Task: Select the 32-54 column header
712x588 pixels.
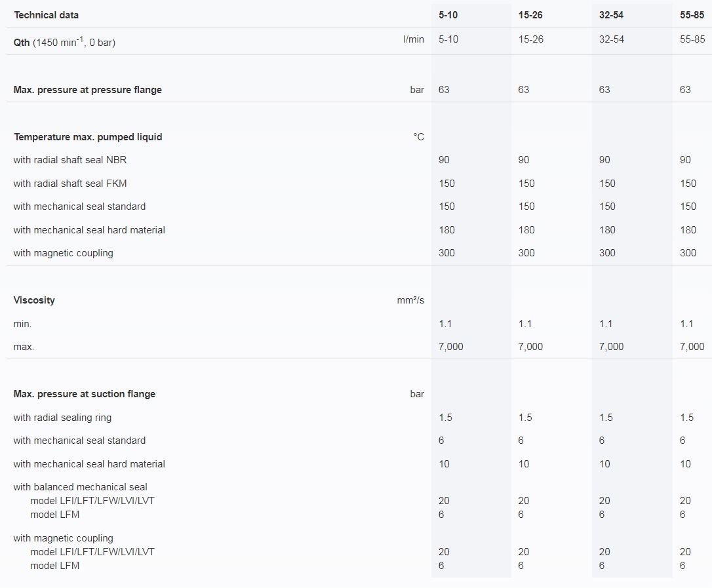Action: point(611,15)
